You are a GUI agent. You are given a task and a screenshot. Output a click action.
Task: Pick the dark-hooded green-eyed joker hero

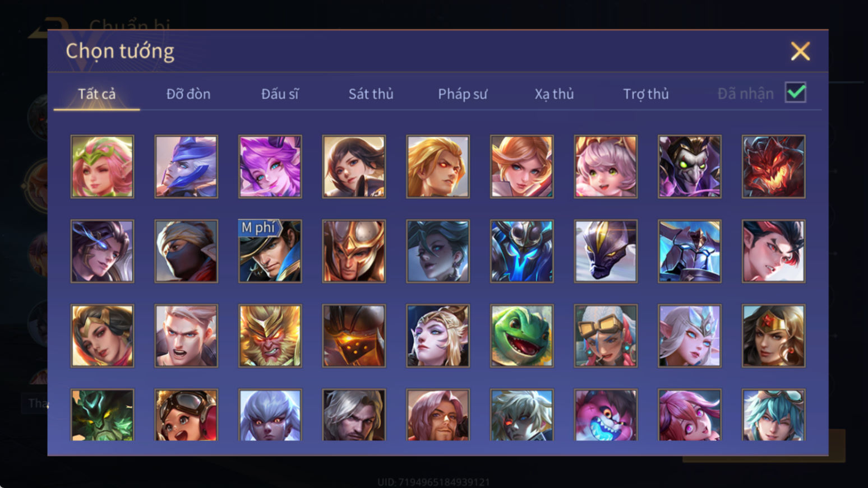coord(689,166)
